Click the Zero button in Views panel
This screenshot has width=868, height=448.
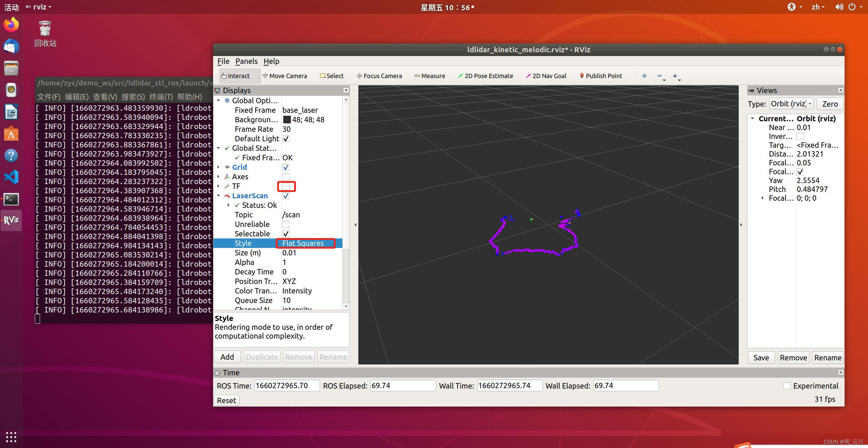829,104
